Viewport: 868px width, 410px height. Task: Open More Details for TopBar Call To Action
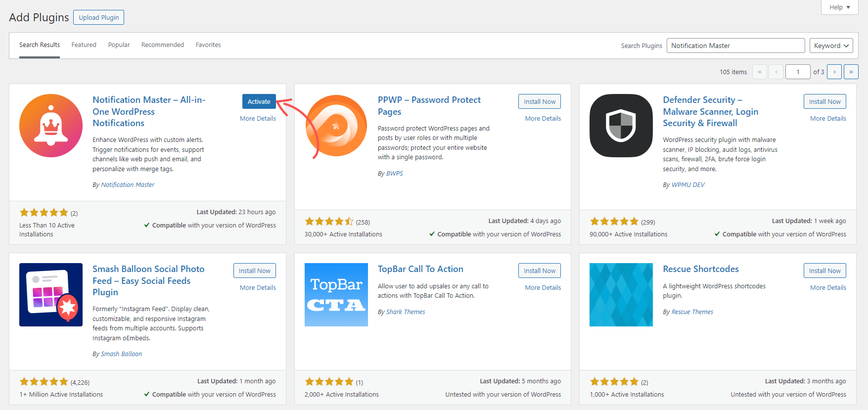point(543,287)
